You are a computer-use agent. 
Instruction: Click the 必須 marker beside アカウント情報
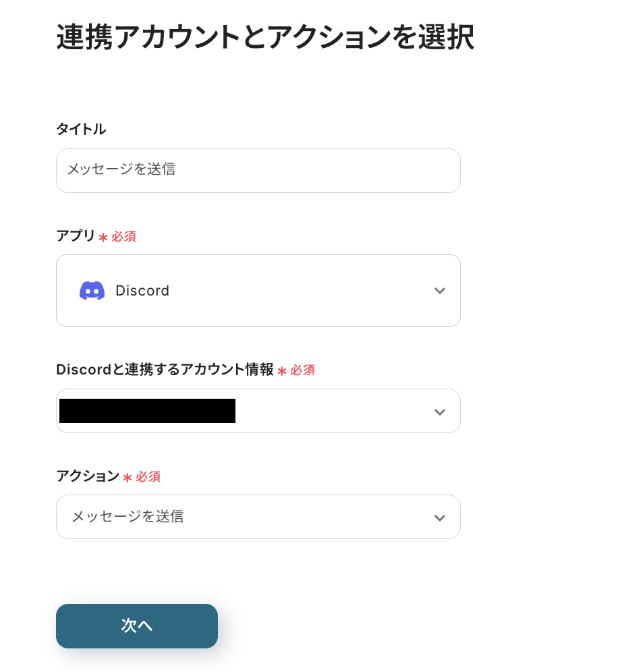click(302, 370)
